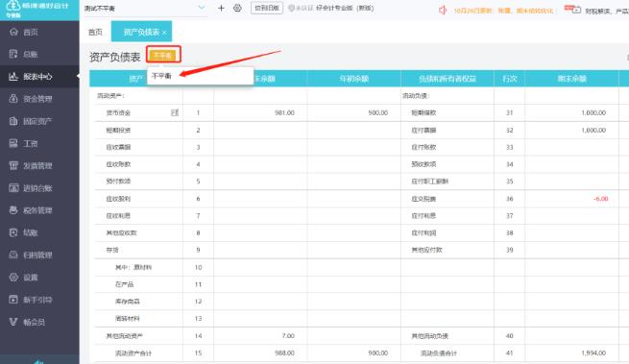Click the 981.00 value in the 货币资金 row
Viewport: 629px width, 364px height.
coord(284,112)
